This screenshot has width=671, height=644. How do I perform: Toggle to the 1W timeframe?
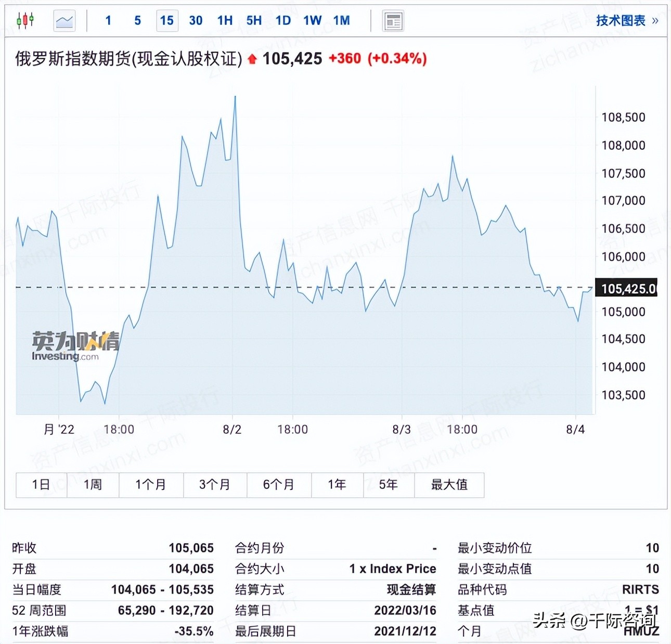pos(312,20)
